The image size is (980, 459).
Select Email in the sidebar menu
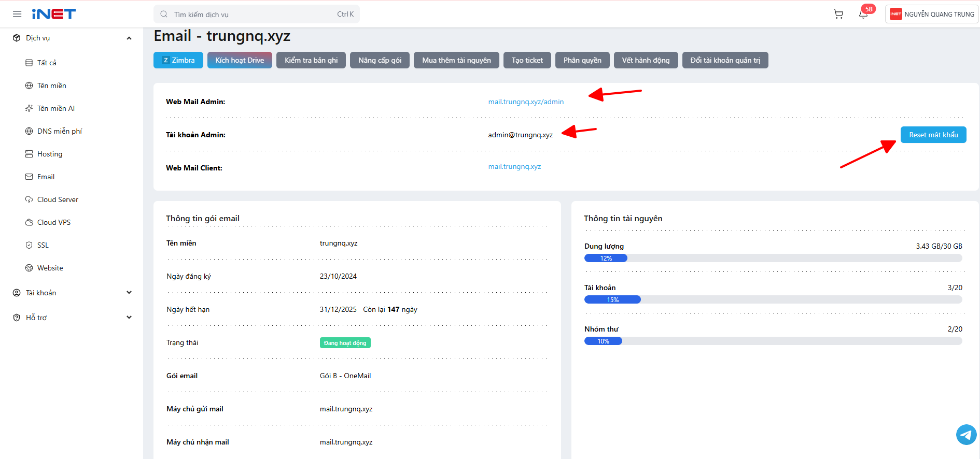point(46,177)
